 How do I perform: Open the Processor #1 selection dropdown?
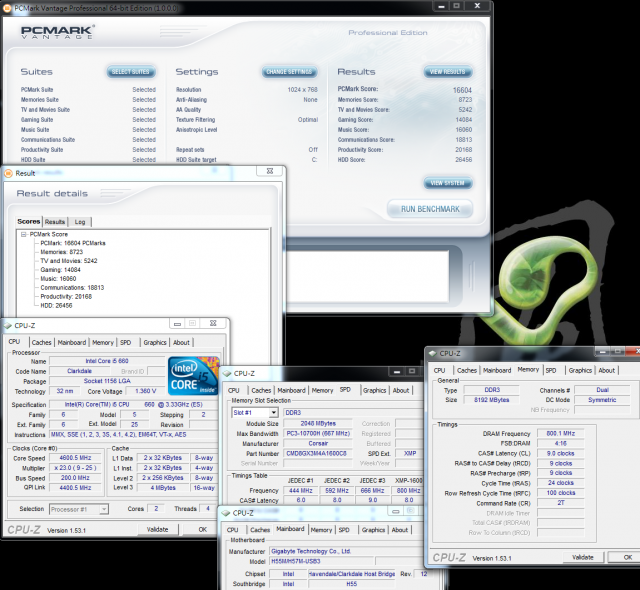(x=104, y=509)
